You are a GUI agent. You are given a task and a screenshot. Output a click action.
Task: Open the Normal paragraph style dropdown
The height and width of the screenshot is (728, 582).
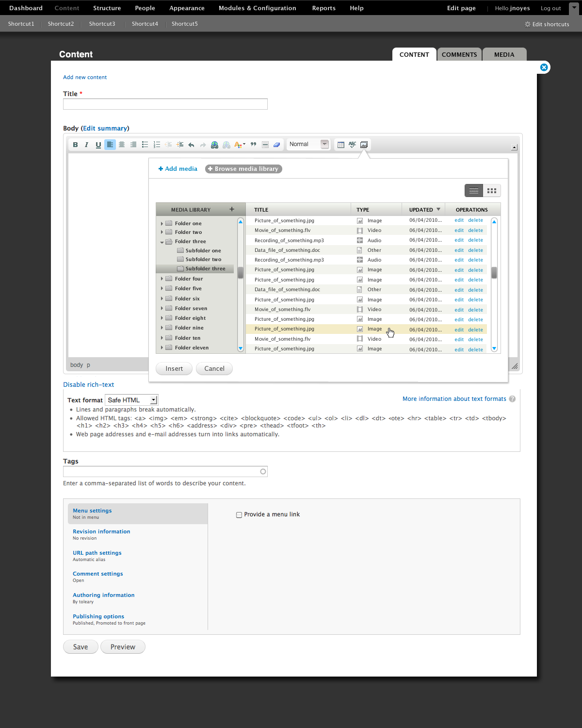308,144
